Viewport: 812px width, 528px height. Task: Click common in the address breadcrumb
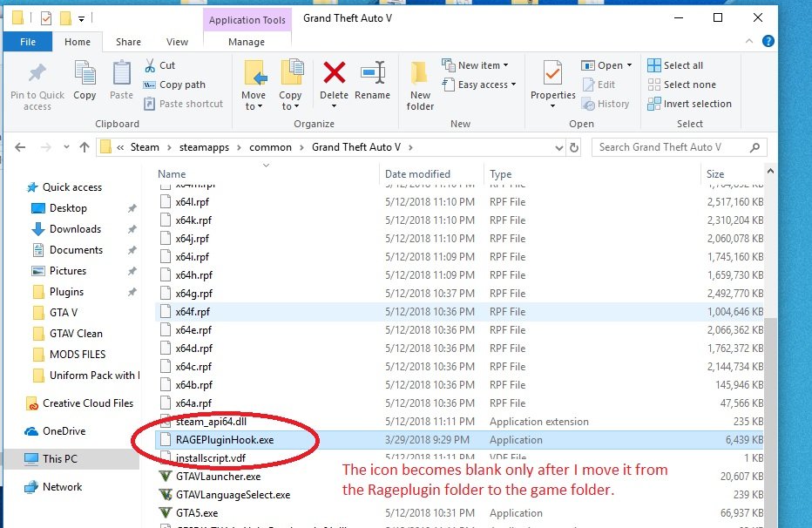pyautogui.click(x=270, y=147)
